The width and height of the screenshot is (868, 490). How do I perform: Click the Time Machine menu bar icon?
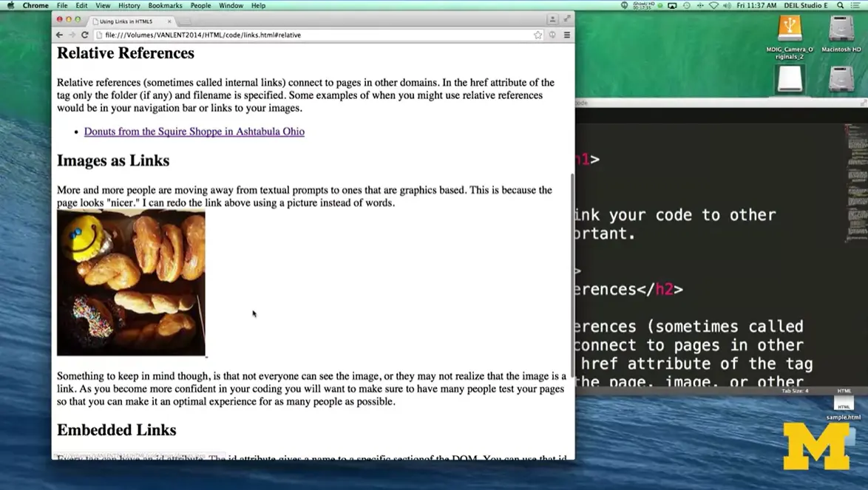pos(686,4)
